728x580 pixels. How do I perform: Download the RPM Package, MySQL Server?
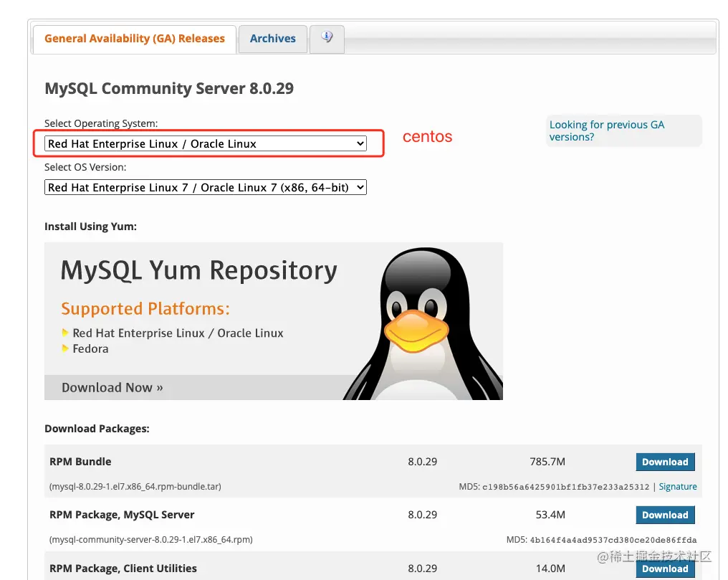pyautogui.click(x=665, y=515)
